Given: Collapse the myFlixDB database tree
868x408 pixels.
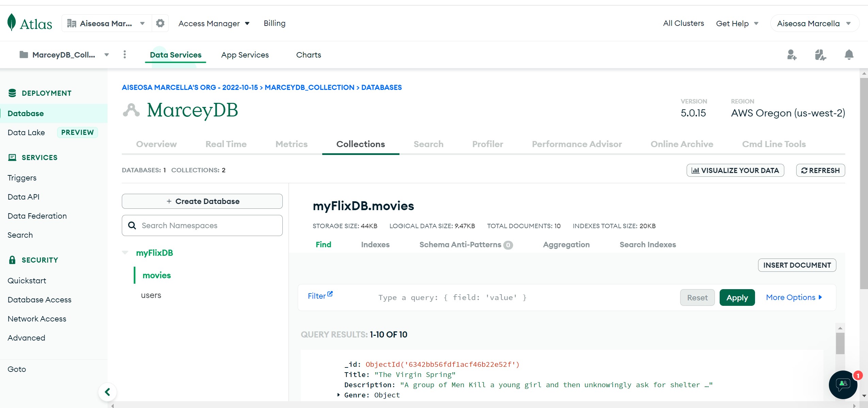Looking at the screenshot, I should 125,252.
